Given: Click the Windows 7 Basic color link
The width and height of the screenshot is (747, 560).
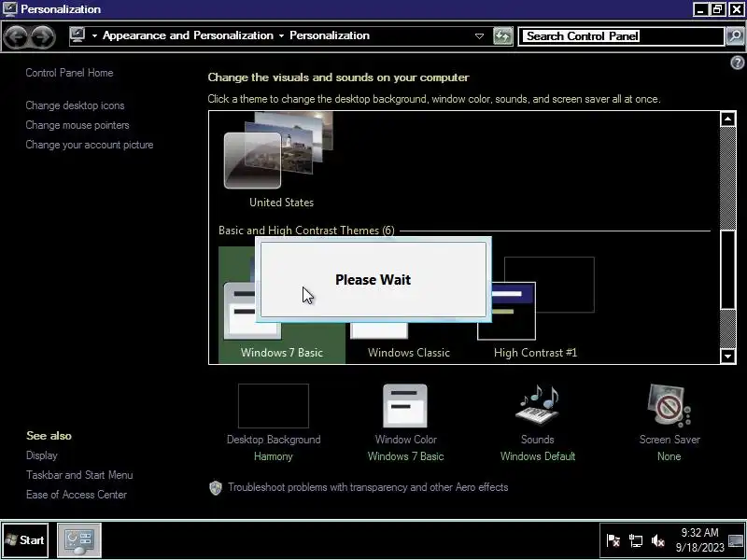Looking at the screenshot, I should 405,456.
